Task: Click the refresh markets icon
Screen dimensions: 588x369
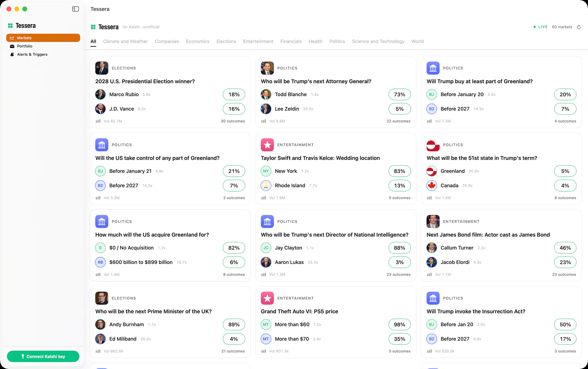Action: coord(579,27)
